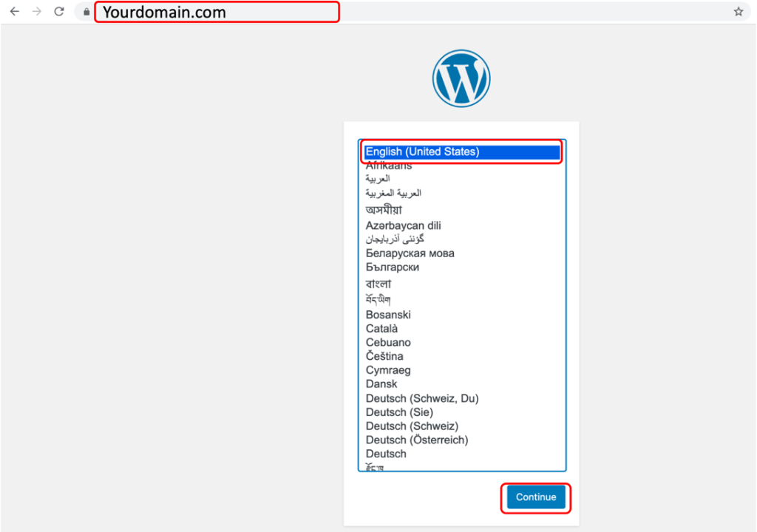Select Dansk from the list
Image resolution: width=757 pixels, height=532 pixels.
pyautogui.click(x=463, y=384)
